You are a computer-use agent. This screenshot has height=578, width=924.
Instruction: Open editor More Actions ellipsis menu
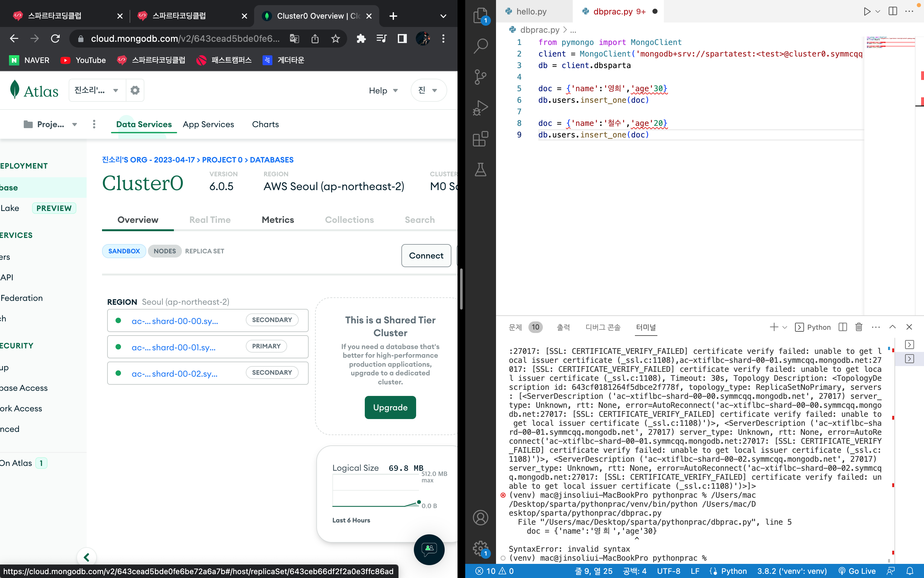coord(910,12)
